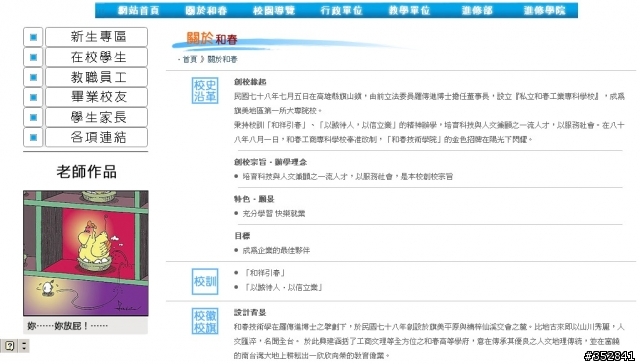Screen dimensions: 640x364
Task: Click the 校史沿革 section icon
Action: click(x=205, y=91)
